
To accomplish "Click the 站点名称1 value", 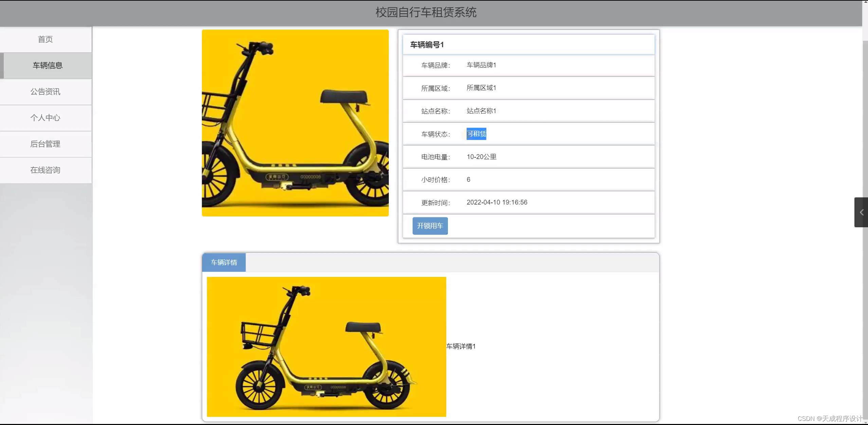I will (x=481, y=111).
